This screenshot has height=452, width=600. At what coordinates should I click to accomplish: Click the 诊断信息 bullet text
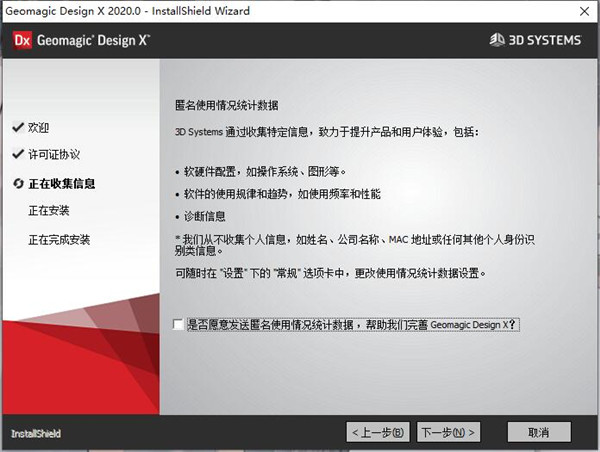205,217
